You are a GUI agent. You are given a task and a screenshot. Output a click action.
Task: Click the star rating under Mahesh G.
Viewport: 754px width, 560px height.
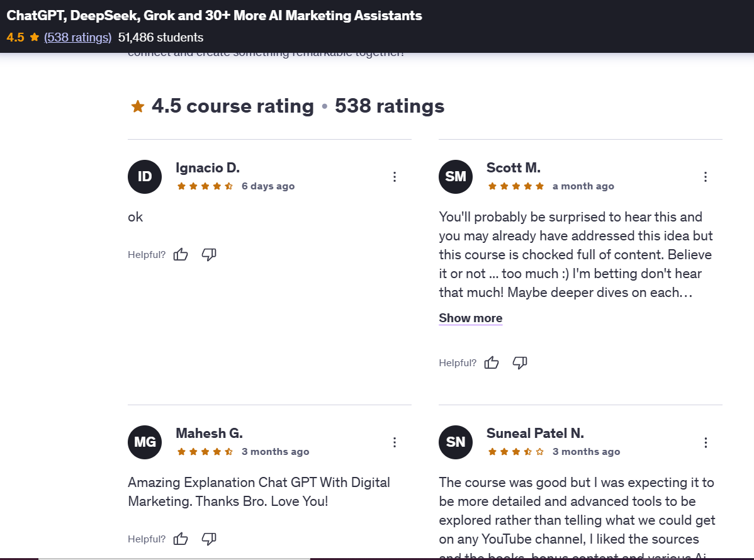pyautogui.click(x=205, y=451)
